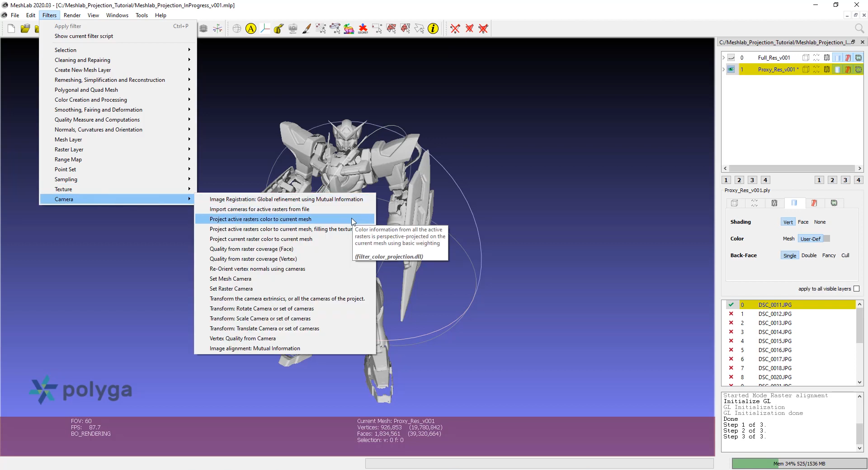
Task: Select the Select Vertices tool
Action: point(377,29)
